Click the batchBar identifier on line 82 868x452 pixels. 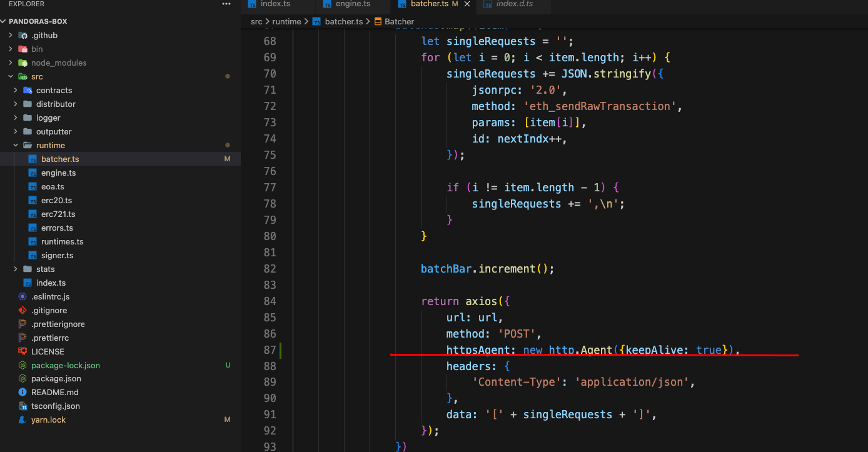click(446, 269)
